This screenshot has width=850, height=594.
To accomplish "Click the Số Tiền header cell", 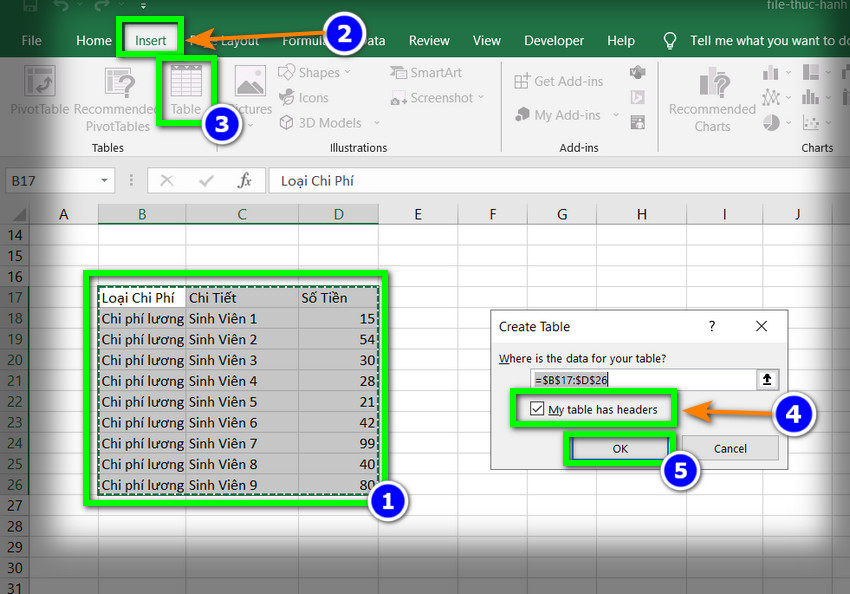I will (338, 298).
